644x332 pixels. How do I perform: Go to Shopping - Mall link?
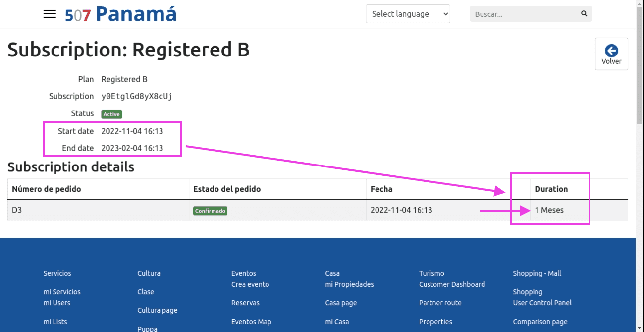coord(537,273)
